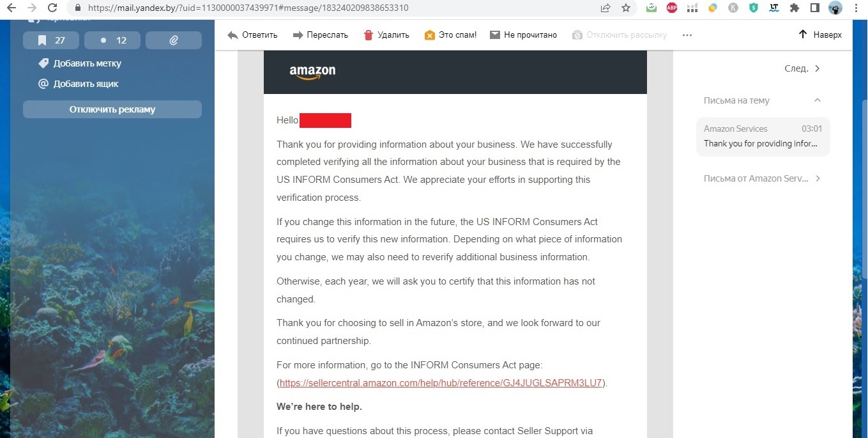
Task: Forward the email with Переслать
Action: click(x=320, y=35)
